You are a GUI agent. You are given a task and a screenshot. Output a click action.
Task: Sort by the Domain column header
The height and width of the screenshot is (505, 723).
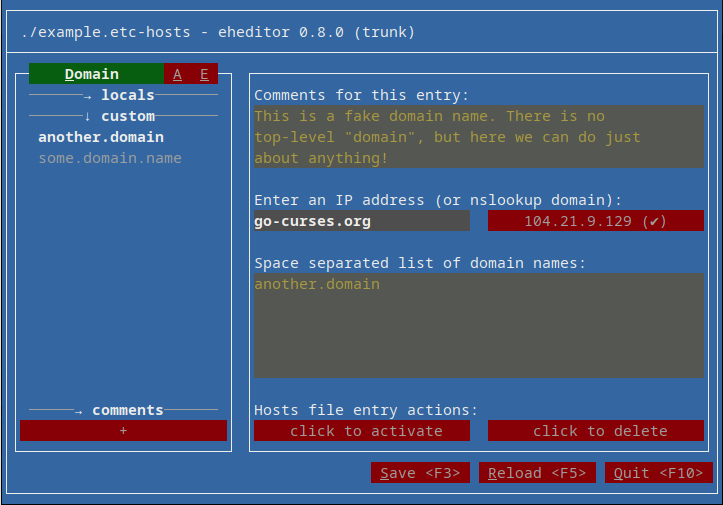(96, 74)
